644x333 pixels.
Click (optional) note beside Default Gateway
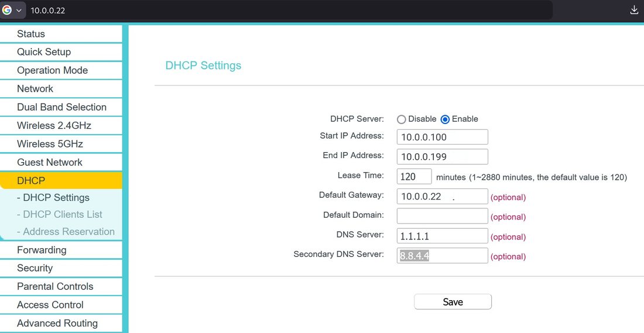(x=508, y=197)
